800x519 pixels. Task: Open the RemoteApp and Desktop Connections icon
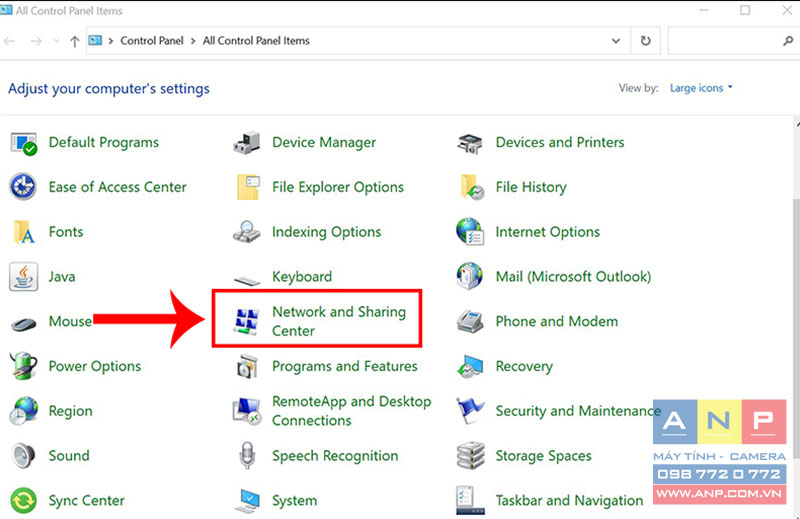[247, 411]
